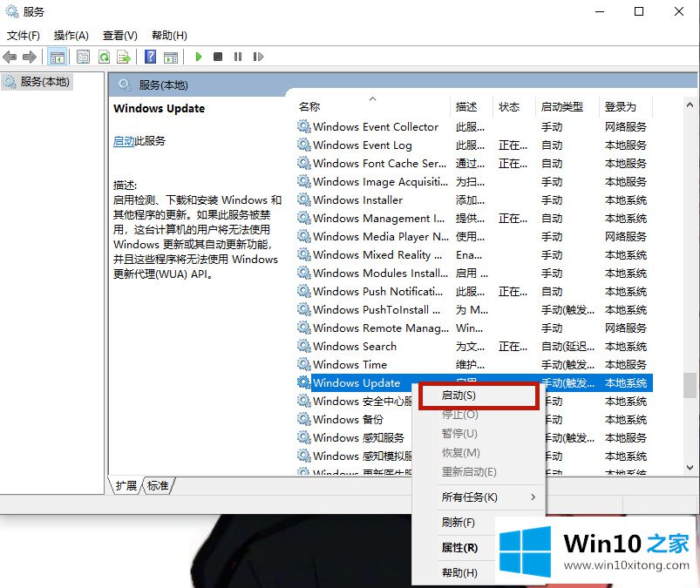
Task: Open the 操作(A) menu
Action: point(71,35)
